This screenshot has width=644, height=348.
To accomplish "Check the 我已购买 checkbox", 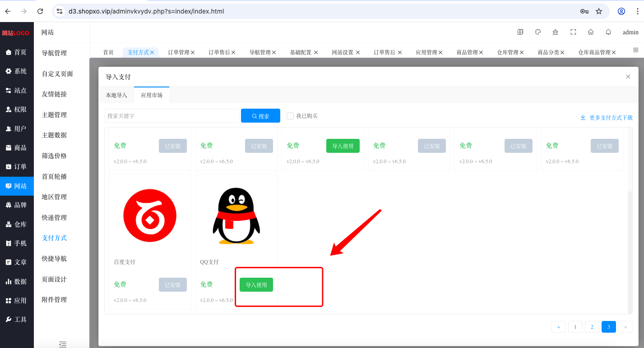I will [290, 116].
